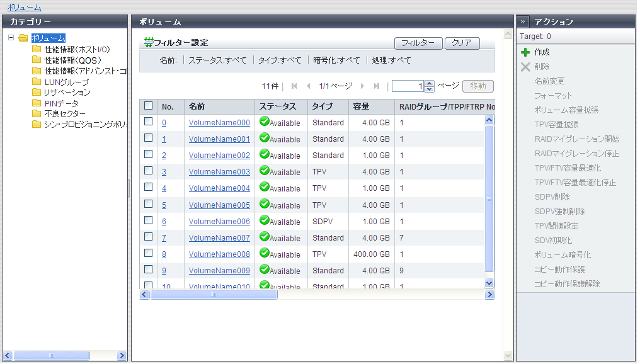Select 不良セクター in the category tree
The width and height of the screenshot is (640, 364).
[x=61, y=114]
